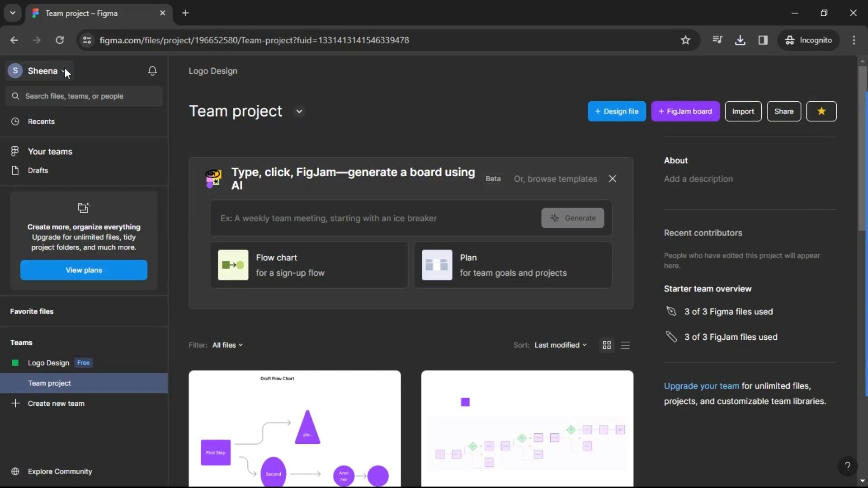Viewport: 868px width, 488px height.
Task: Click the star/favorite icon for Team project
Action: [821, 111]
